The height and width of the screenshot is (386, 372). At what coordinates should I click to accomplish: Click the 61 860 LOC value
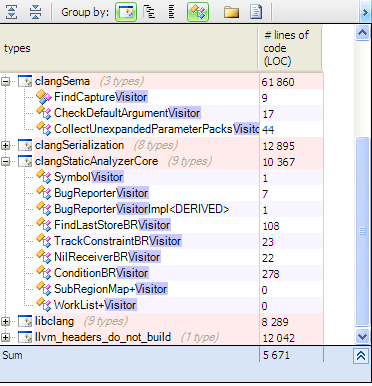278,82
